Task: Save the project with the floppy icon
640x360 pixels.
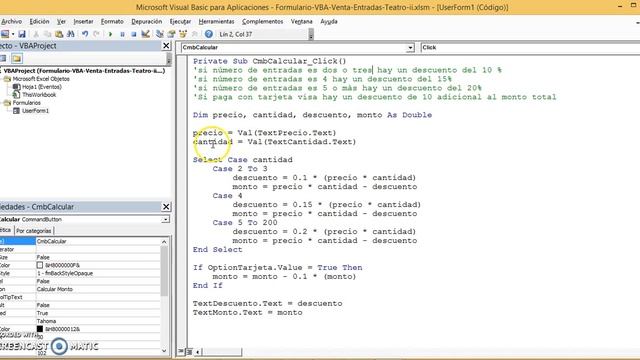Action: point(22,34)
